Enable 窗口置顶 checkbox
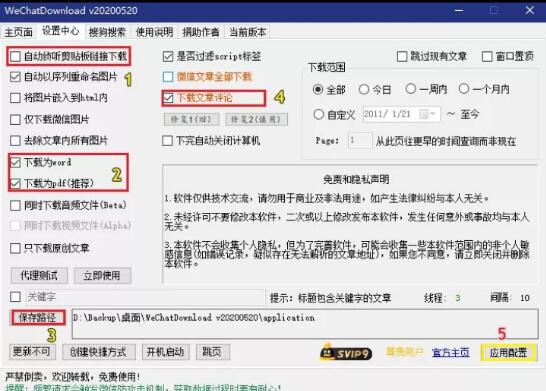 (x=487, y=56)
